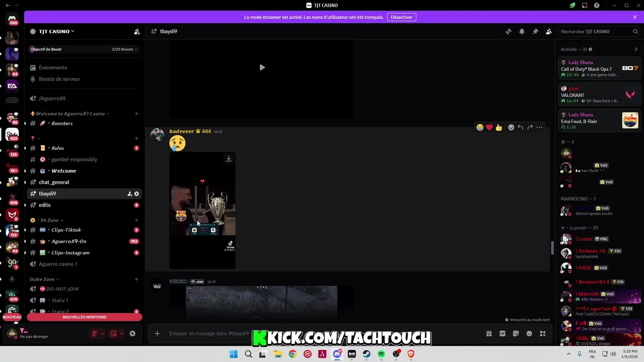Click the server invite people icon
Screen dimensions: 644x362
[x=137, y=31]
